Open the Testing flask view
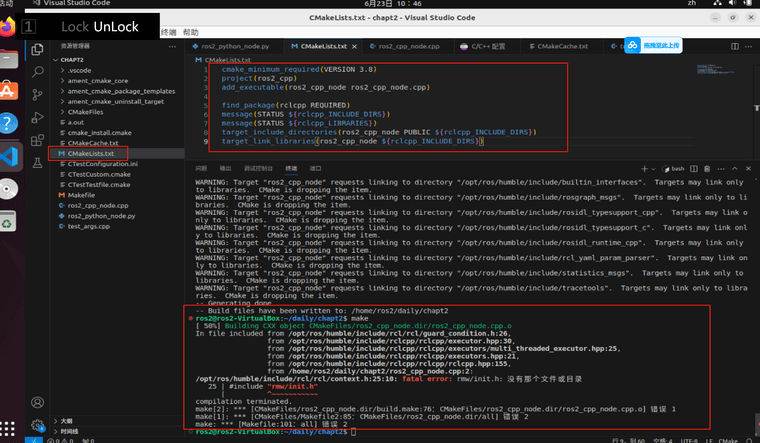Screen dimensions: 760x443 coord(37,163)
